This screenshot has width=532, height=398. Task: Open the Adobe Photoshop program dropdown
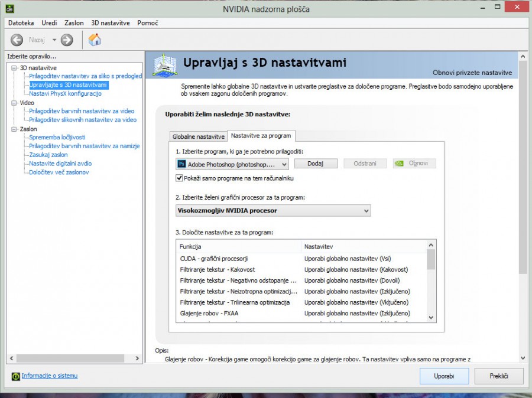coord(232,164)
